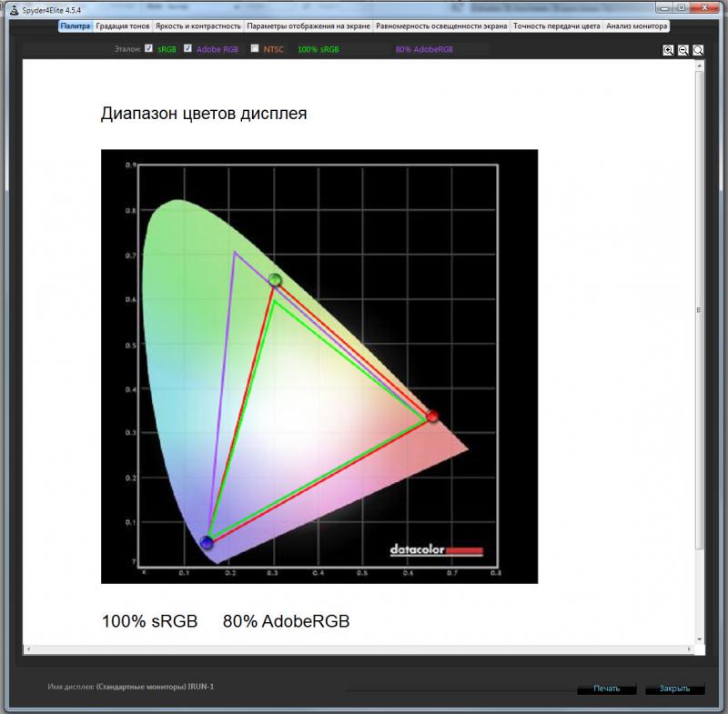Open Параметры отображения на экране tab
Viewport: 728px width, 714px height.
[x=308, y=26]
